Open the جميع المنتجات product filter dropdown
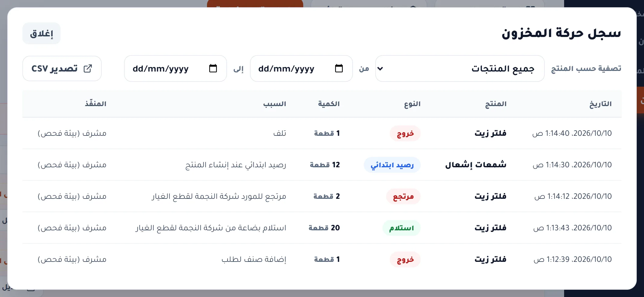644x297 pixels. pyautogui.click(x=460, y=68)
